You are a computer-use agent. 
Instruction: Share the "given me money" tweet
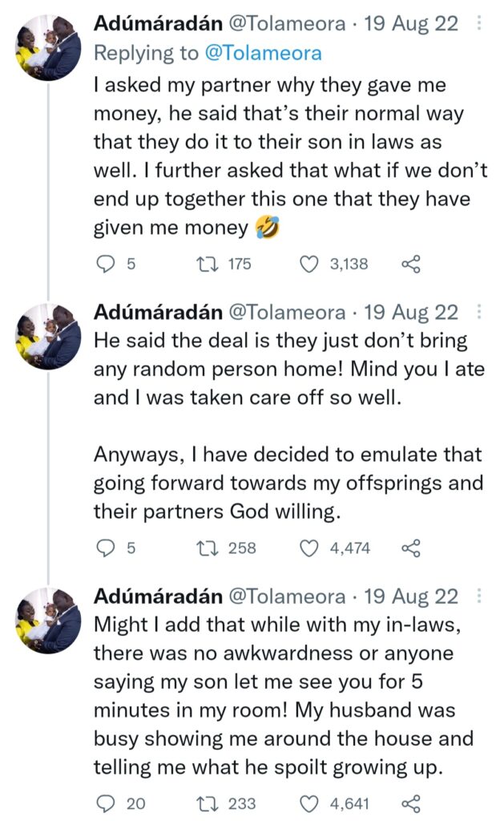(x=410, y=263)
